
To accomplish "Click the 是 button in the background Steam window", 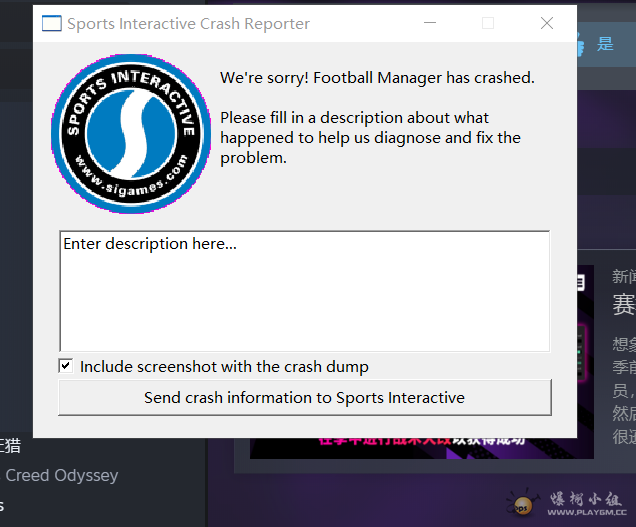I will tap(605, 44).
